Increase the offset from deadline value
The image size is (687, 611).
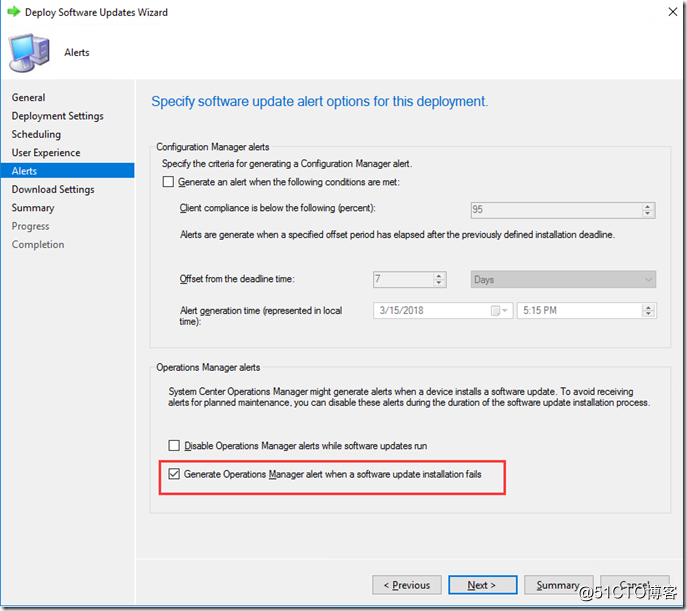[x=439, y=276]
